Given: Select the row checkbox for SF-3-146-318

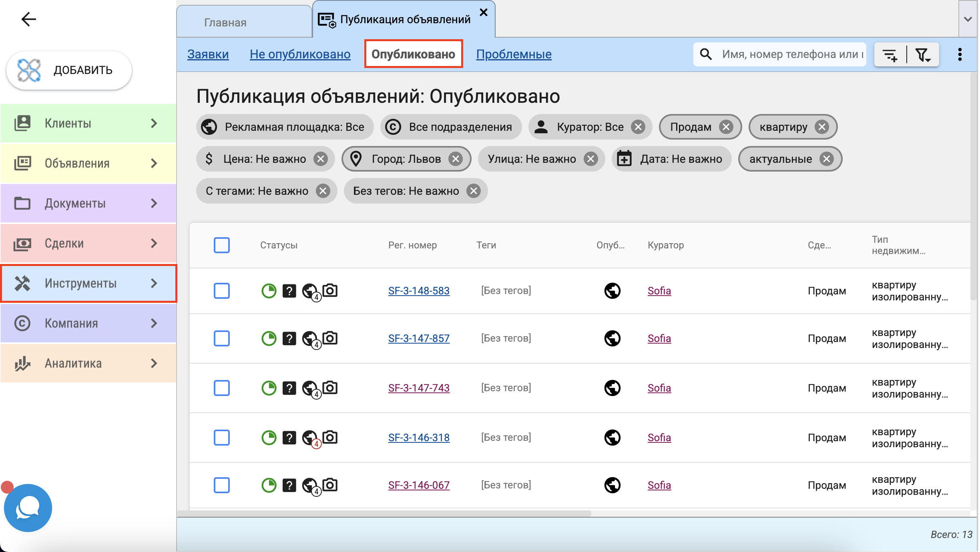Looking at the screenshot, I should (x=221, y=438).
